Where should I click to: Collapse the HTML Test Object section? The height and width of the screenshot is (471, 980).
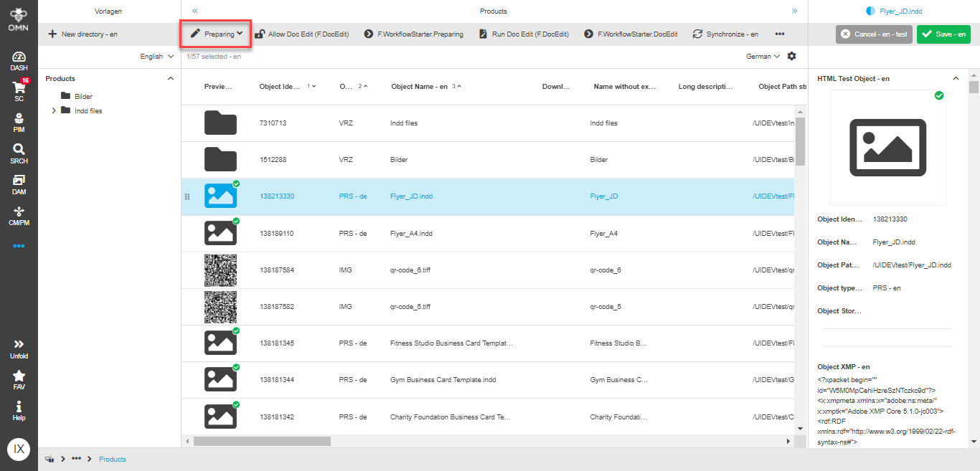[x=956, y=79]
